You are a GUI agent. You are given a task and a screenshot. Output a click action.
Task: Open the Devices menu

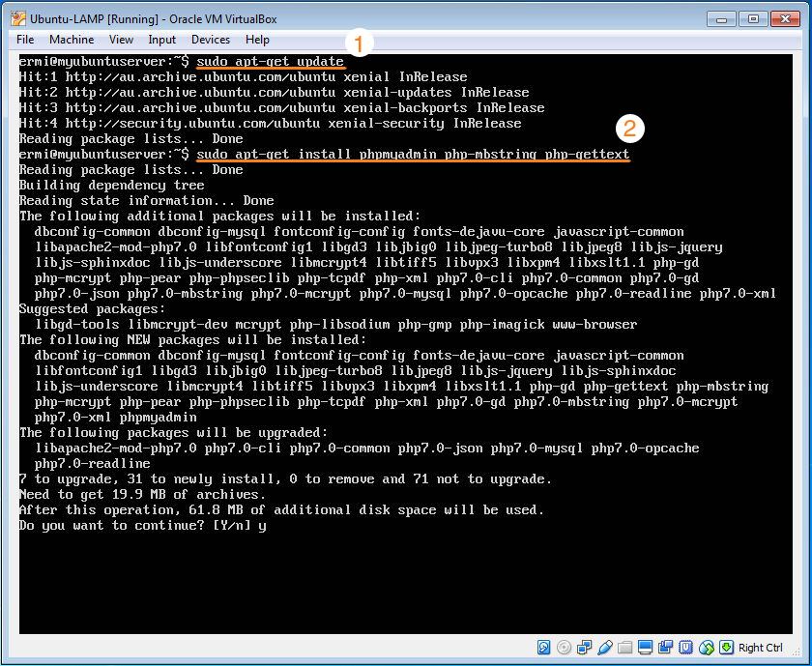pos(211,40)
